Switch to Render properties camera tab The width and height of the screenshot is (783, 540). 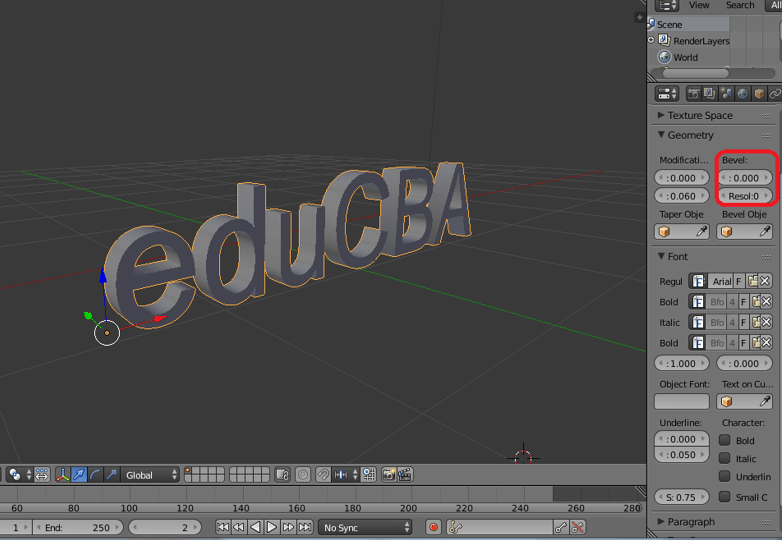pos(693,93)
